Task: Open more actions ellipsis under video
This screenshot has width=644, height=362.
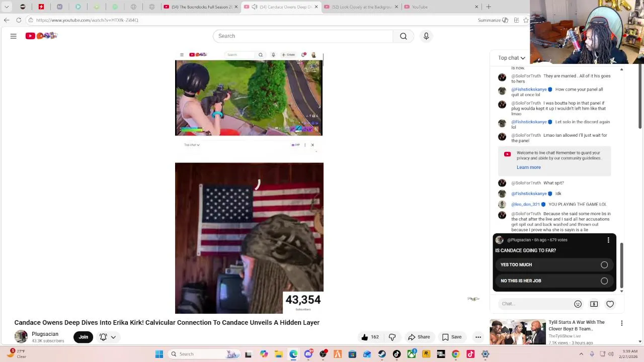Action: tap(478, 337)
